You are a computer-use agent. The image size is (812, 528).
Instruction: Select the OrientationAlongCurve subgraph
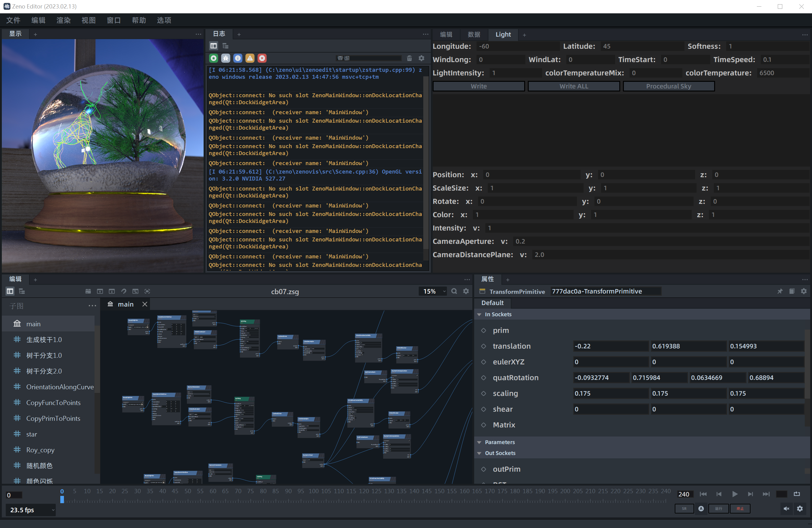tap(48, 387)
